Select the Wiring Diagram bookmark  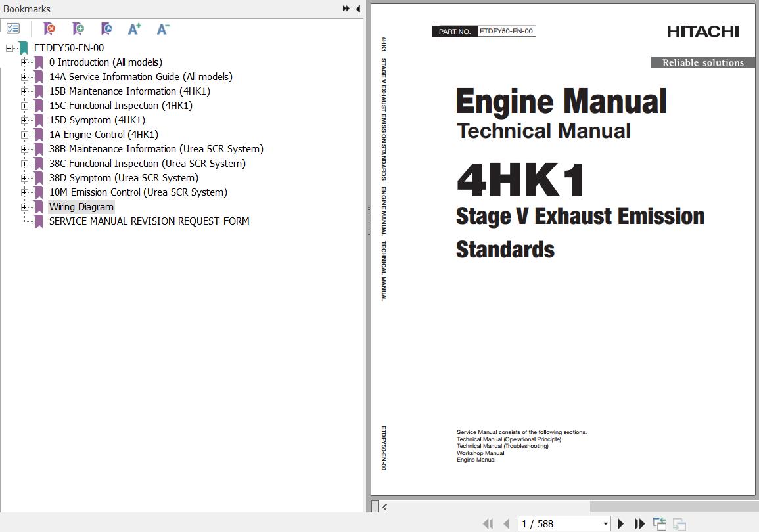pyautogui.click(x=81, y=207)
